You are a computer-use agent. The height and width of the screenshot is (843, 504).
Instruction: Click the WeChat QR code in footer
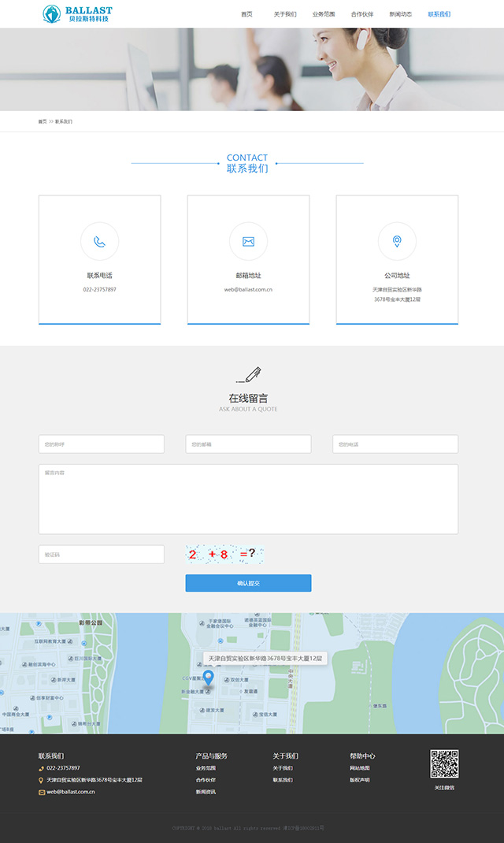444,763
